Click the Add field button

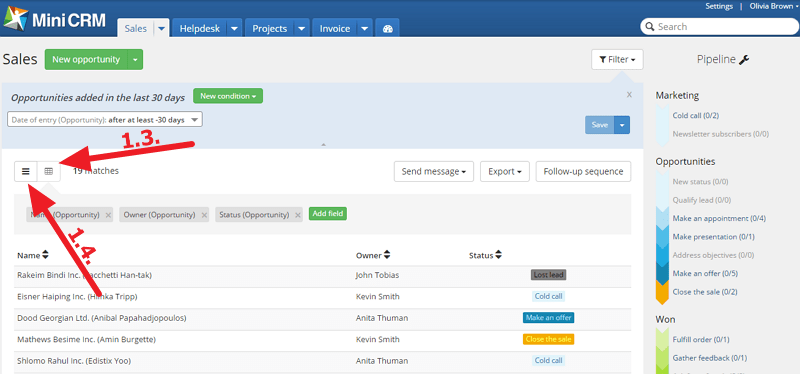click(x=328, y=214)
